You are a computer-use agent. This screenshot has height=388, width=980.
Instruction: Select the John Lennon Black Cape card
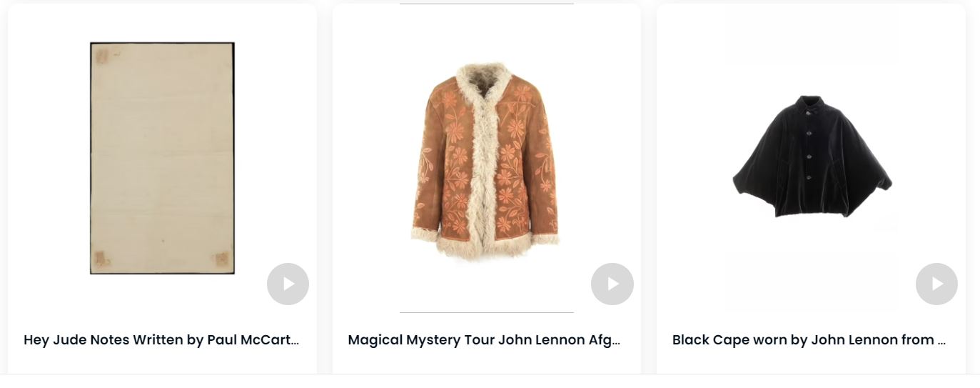pyautogui.click(x=811, y=189)
